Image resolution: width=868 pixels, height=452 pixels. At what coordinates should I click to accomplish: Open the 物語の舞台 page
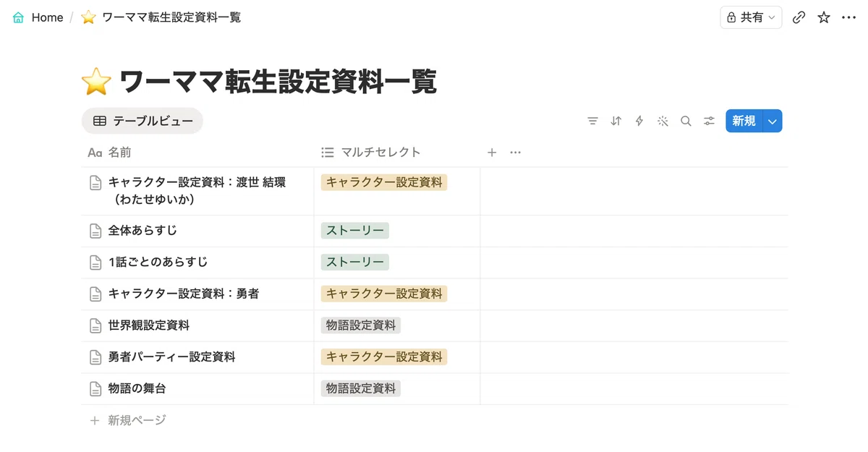coord(137,388)
